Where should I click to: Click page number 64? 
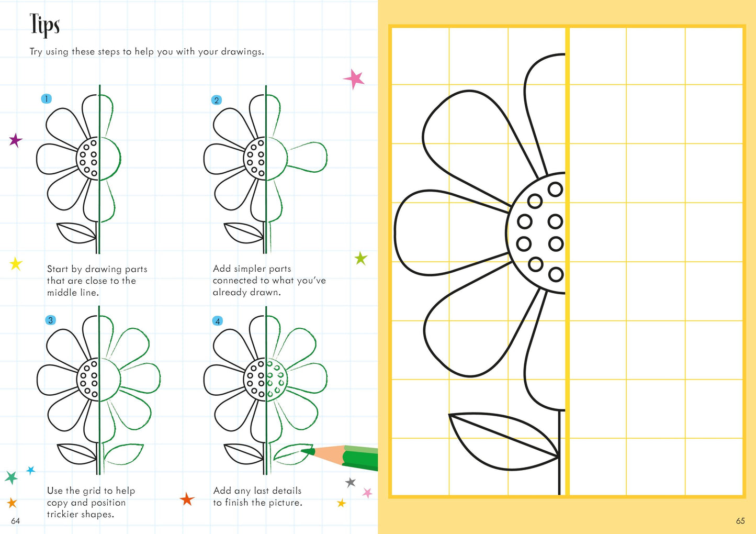[x=15, y=521]
